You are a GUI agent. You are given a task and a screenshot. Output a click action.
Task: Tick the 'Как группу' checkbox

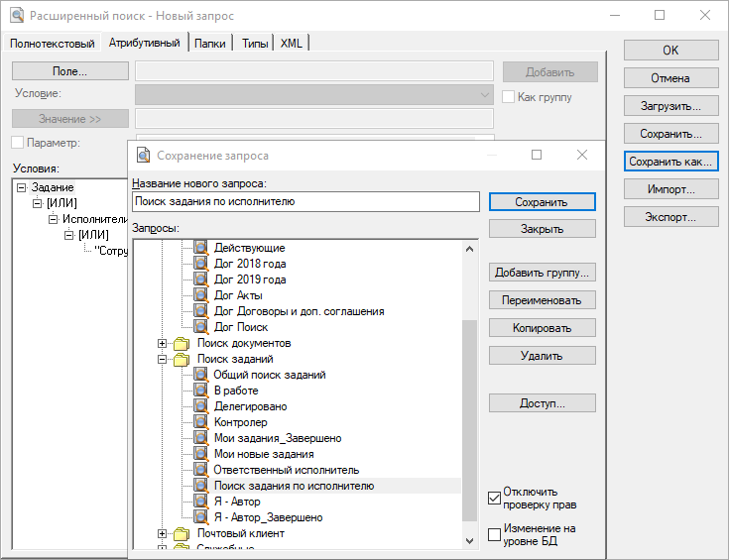click(508, 97)
